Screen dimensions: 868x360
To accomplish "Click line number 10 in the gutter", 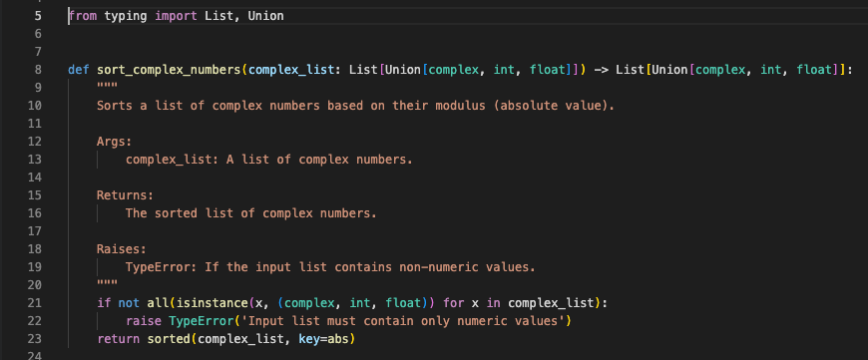I will click(x=34, y=106).
